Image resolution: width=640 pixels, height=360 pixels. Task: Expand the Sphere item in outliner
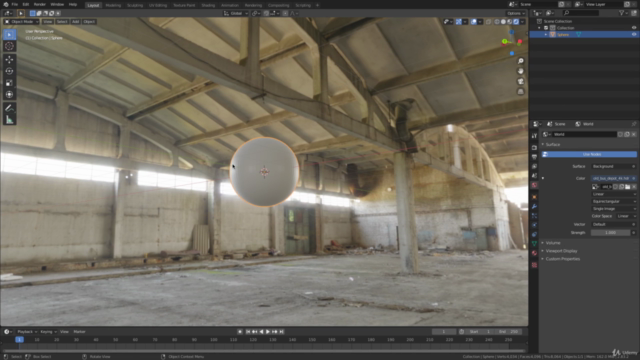click(546, 35)
